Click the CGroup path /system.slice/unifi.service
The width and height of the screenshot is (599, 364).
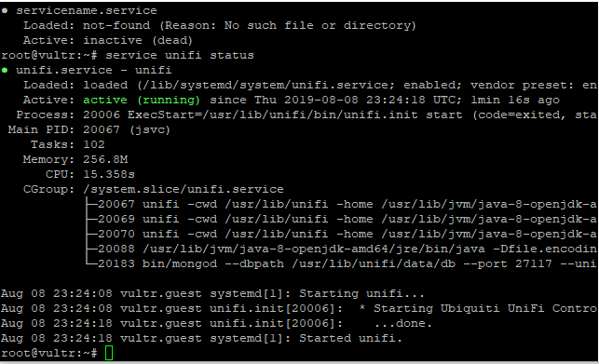(184, 190)
